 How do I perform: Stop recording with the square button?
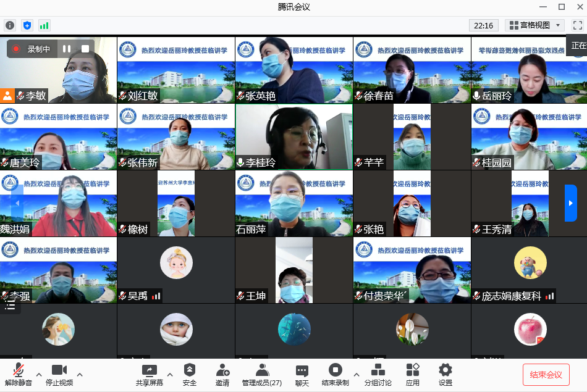coord(85,49)
